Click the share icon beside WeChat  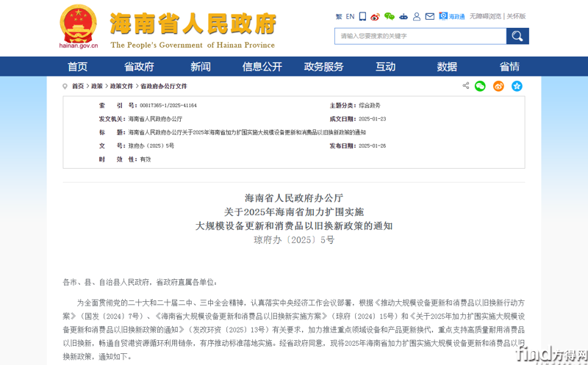tap(465, 86)
